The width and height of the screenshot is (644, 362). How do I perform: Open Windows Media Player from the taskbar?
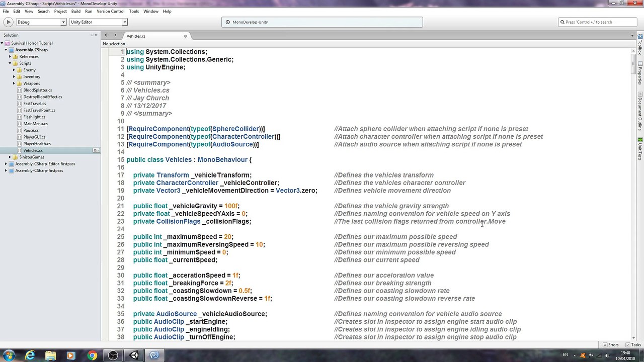point(71,355)
